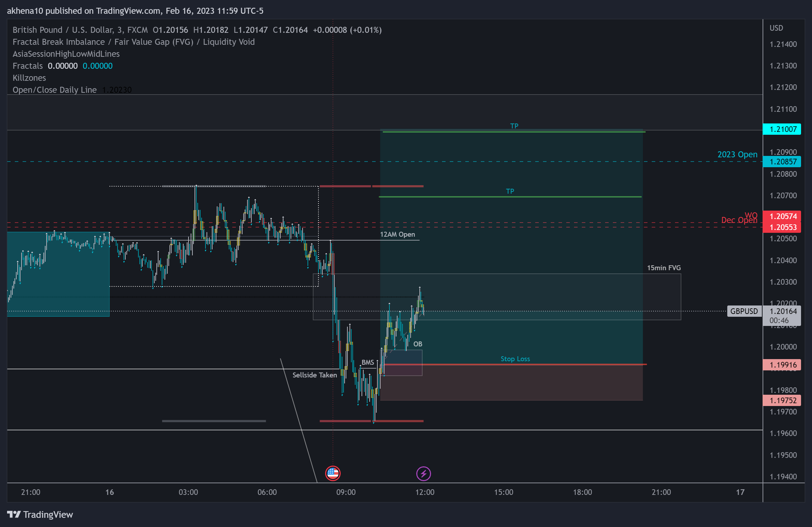Click the 03:00 time axis label
Screen dimensions: 812x527
[188, 492]
